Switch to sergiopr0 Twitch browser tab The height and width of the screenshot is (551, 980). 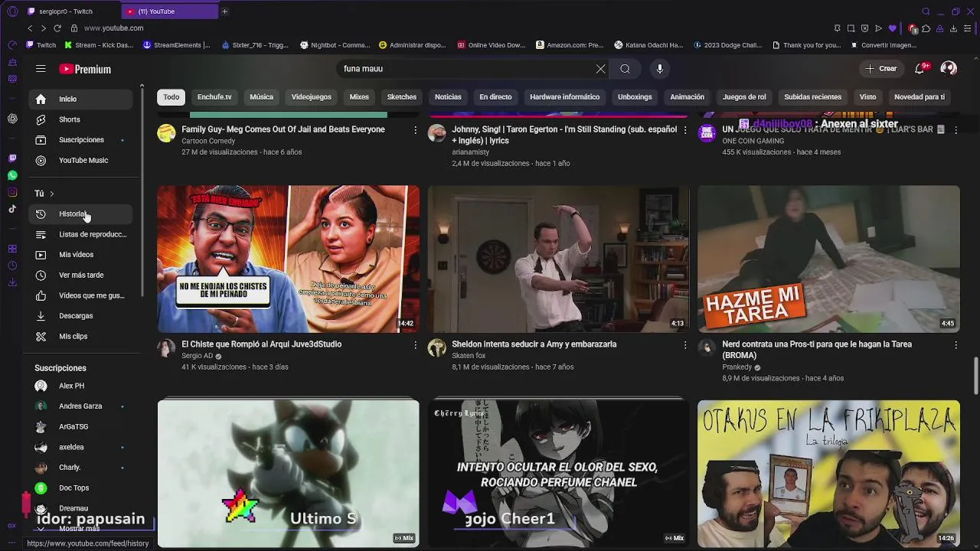coord(66,11)
